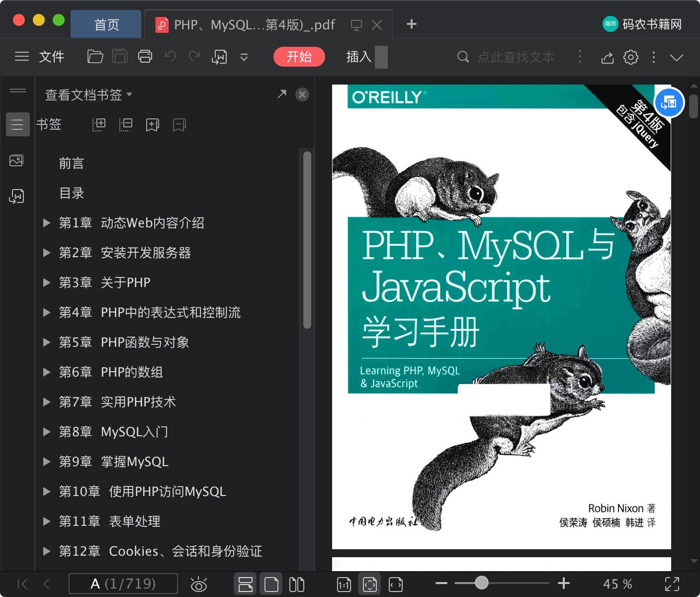The width and height of the screenshot is (700, 597).
Task: Open bookmark 第9章 掌握MySQL
Action: [x=113, y=462]
